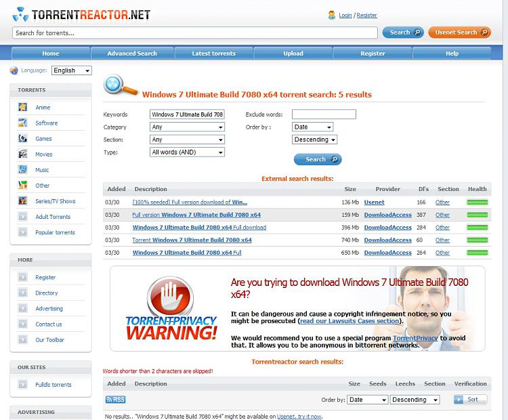The width and height of the screenshot is (508, 420).
Task: Open the Advanced Search tab
Action: (x=132, y=54)
